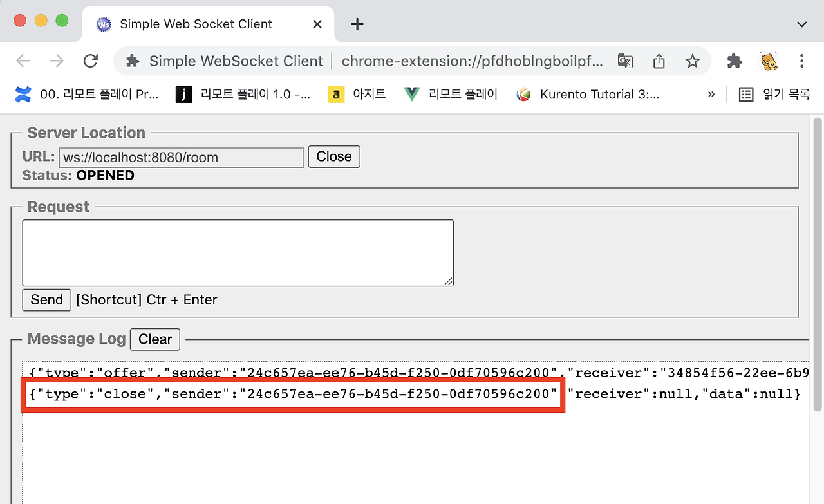Toggle the bookmark star for this page
The height and width of the screenshot is (504, 824).
(692, 61)
